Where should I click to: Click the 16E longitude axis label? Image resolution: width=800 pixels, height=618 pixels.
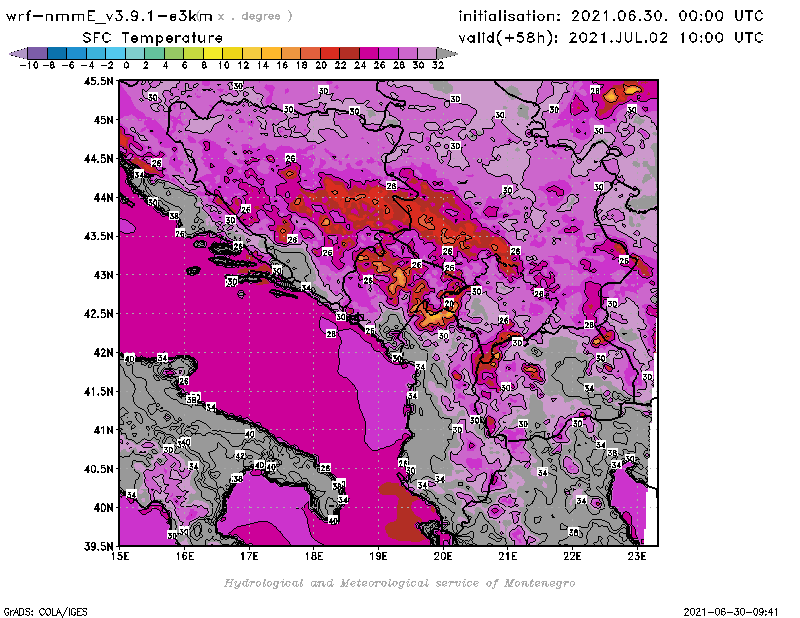point(185,556)
